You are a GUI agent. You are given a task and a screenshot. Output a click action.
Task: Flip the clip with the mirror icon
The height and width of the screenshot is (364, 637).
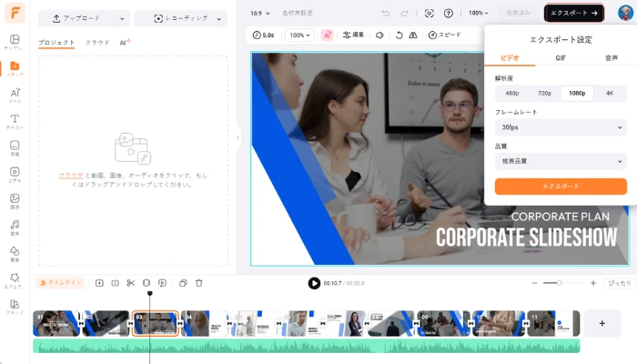point(413,35)
